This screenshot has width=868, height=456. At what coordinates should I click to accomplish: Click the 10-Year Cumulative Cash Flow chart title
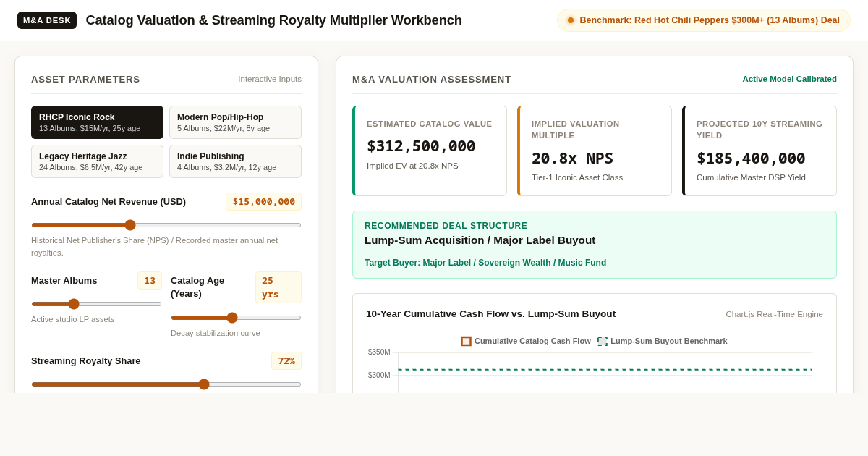pyautogui.click(x=490, y=314)
